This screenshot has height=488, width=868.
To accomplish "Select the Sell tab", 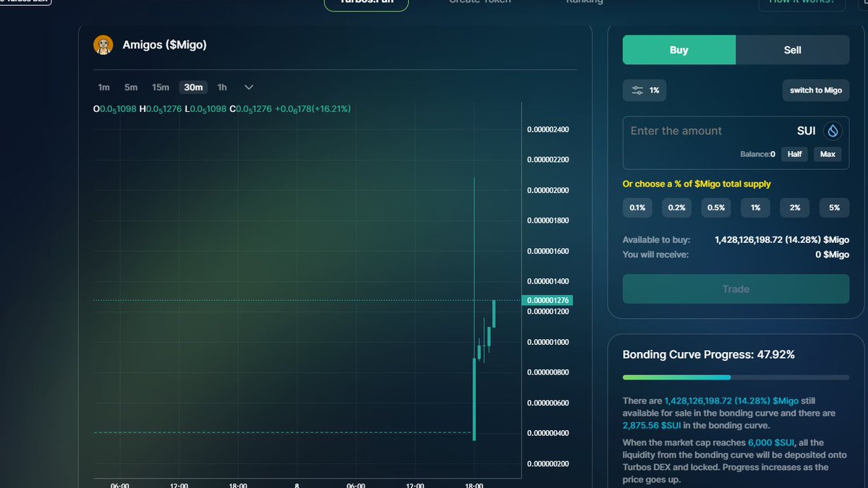I will pos(793,50).
